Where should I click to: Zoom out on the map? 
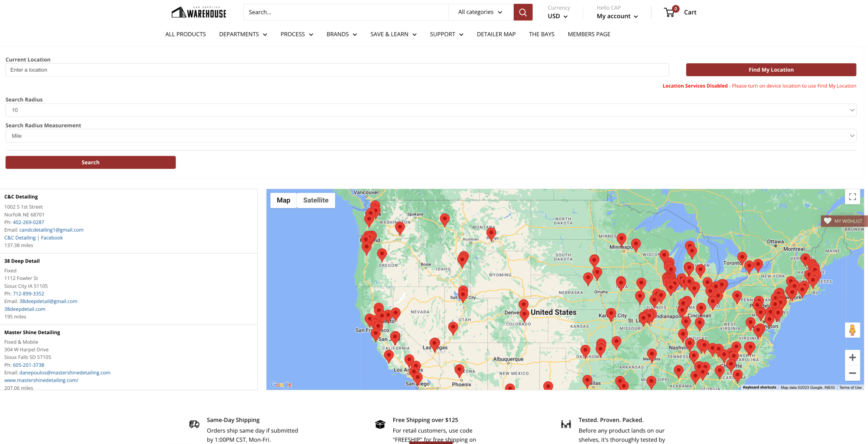pyautogui.click(x=852, y=373)
